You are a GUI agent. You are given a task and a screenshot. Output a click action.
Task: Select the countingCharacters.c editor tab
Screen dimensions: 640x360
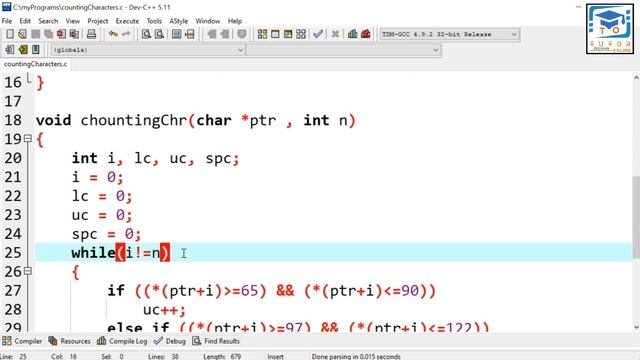click(36, 64)
